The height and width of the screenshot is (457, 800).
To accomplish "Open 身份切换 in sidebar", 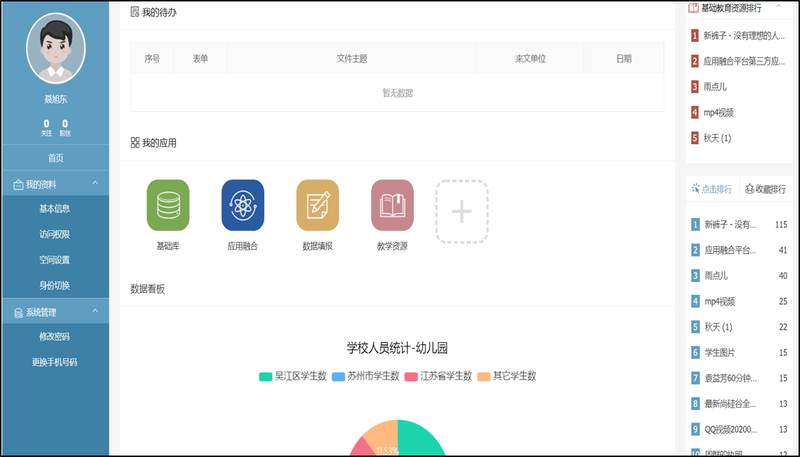I will pyautogui.click(x=55, y=285).
